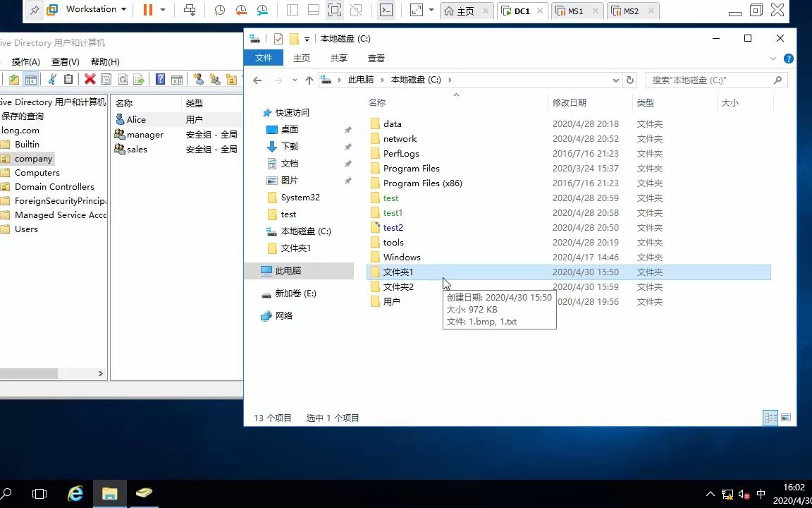Open the stretch guest dropdown arrow
Screen dimensions: 812x508
click(431, 10)
